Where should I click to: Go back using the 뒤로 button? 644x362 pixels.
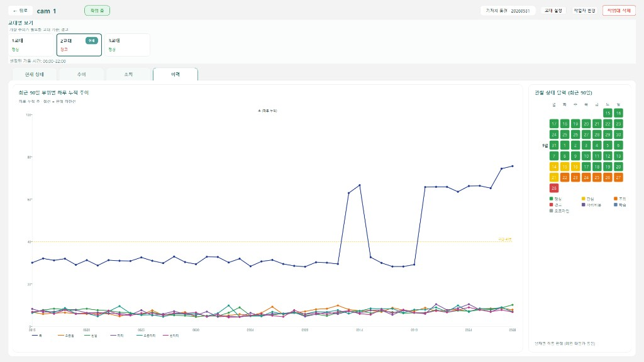point(21,11)
